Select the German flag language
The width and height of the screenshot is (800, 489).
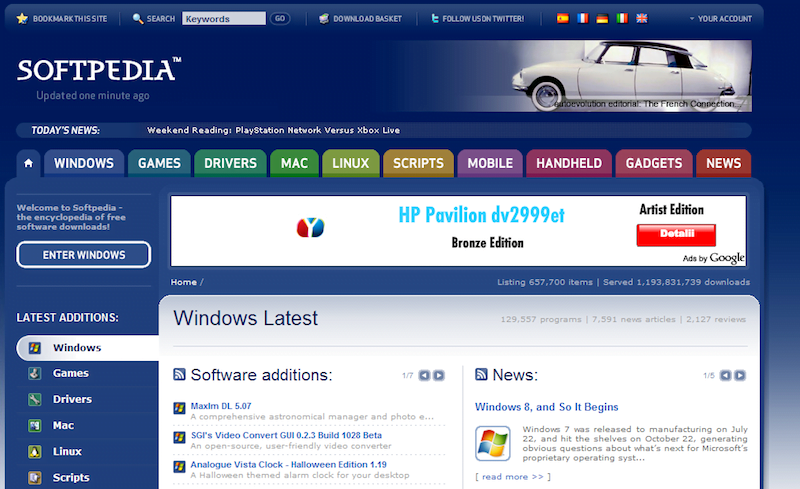602,18
